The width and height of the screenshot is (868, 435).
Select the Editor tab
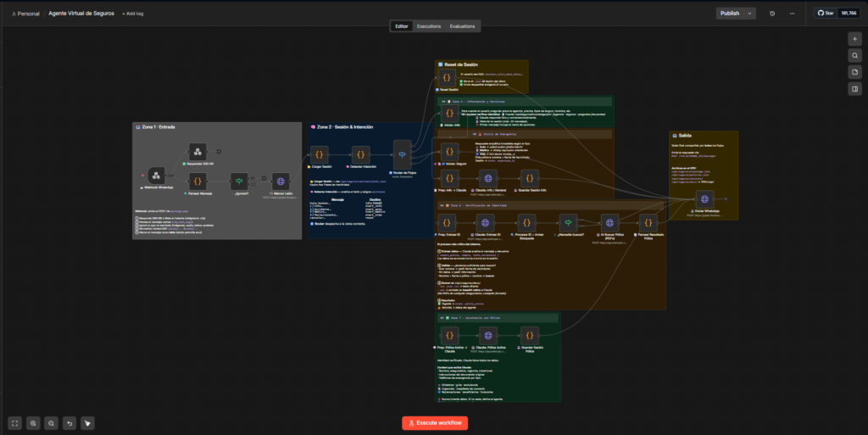402,26
